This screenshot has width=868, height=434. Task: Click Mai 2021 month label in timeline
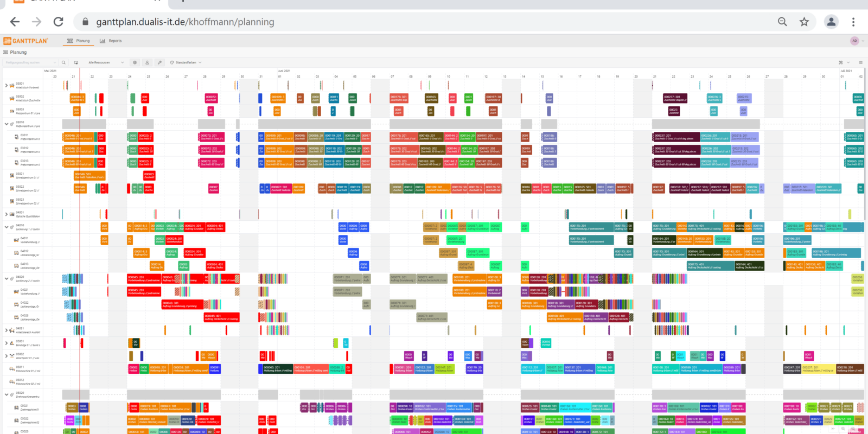pos(50,71)
